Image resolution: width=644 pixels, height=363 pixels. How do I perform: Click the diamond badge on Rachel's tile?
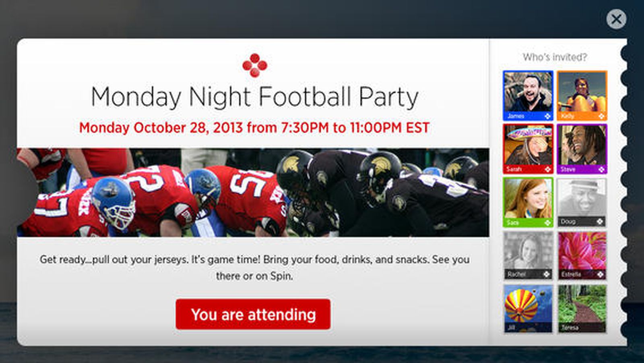[x=547, y=274]
